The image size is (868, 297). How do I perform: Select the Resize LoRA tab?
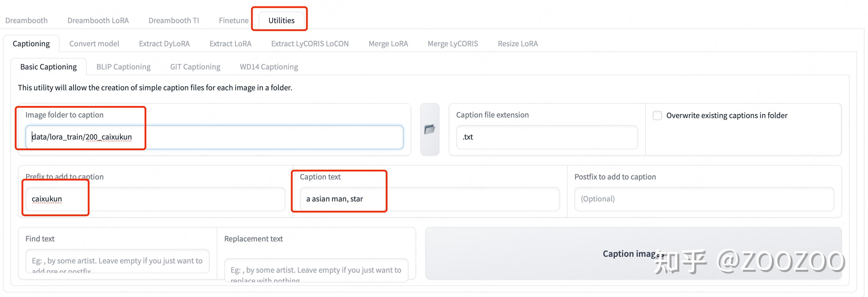518,44
